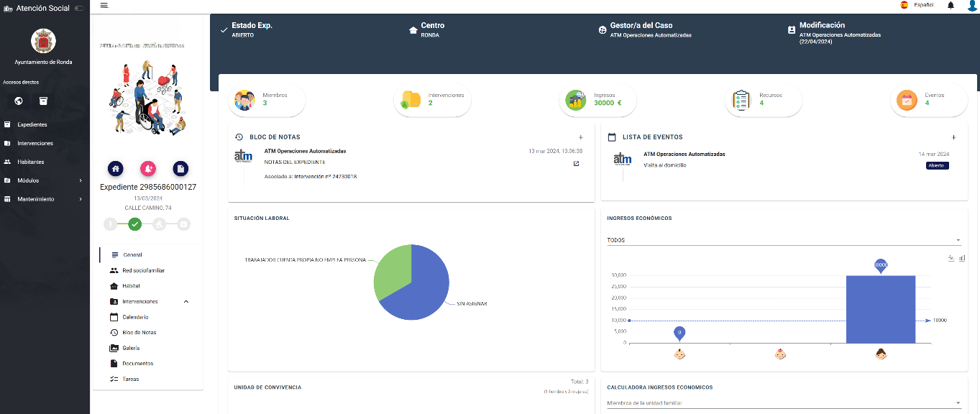Click the document circle icon above Expediente

181,168
